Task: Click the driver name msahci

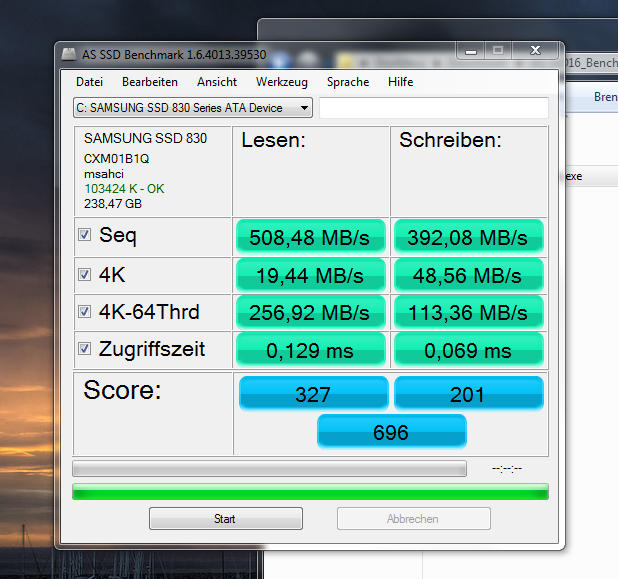Action: [104, 174]
